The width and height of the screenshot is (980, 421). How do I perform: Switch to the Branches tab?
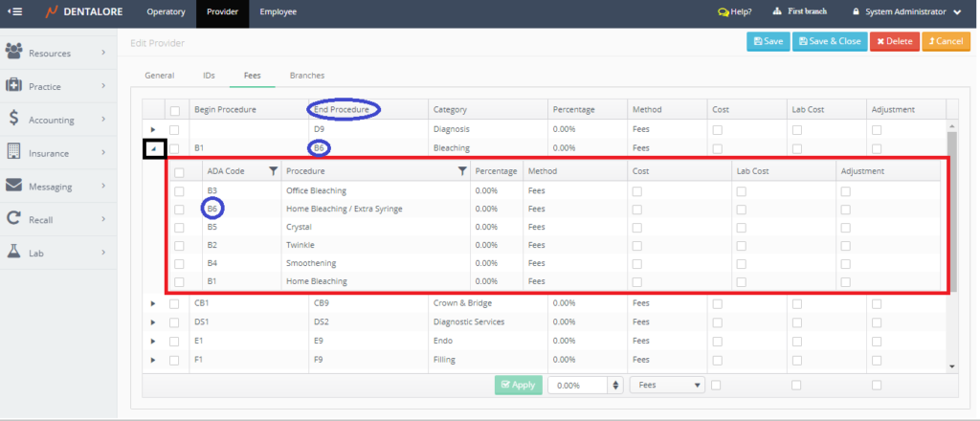306,75
